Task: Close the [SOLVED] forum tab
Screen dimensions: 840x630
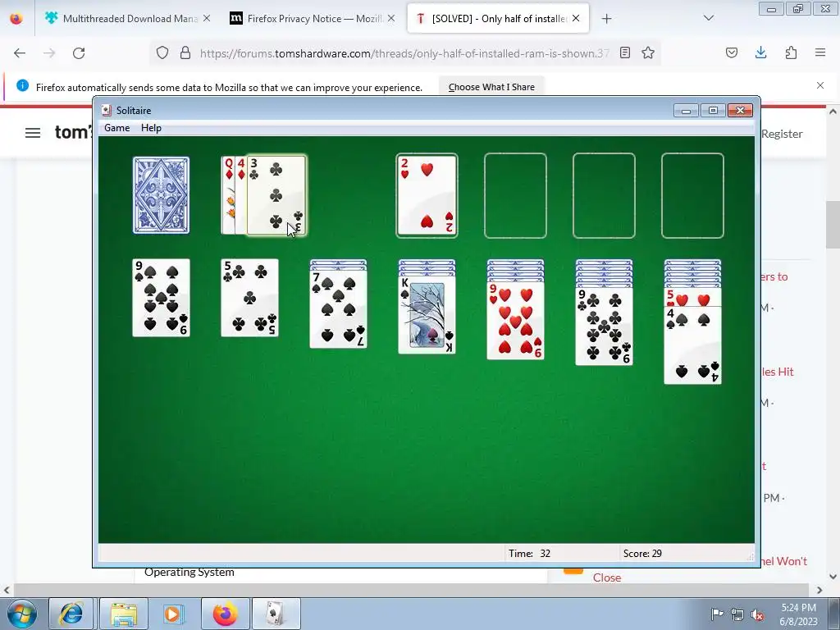Action: (576, 19)
